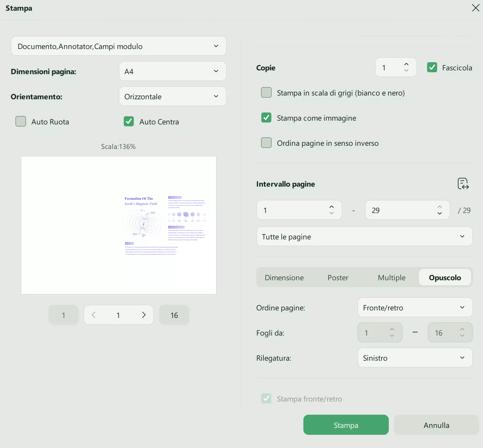Click the green Stampa button

click(x=346, y=425)
